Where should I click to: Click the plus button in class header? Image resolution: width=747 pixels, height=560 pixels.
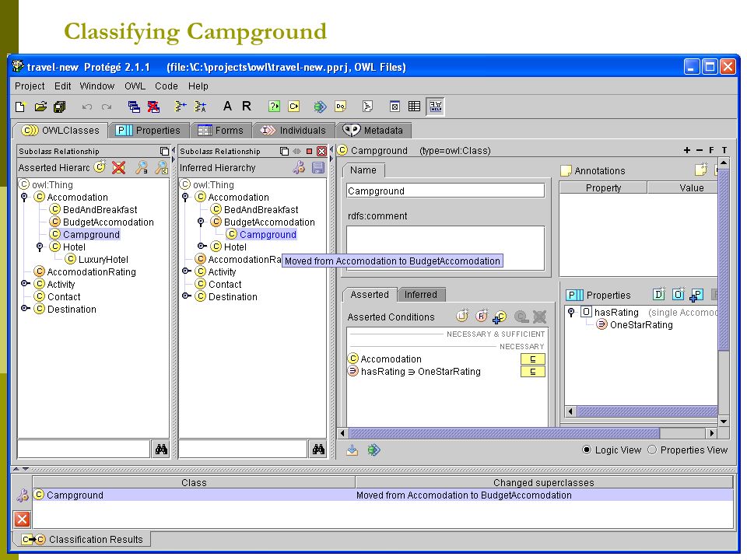(x=686, y=150)
